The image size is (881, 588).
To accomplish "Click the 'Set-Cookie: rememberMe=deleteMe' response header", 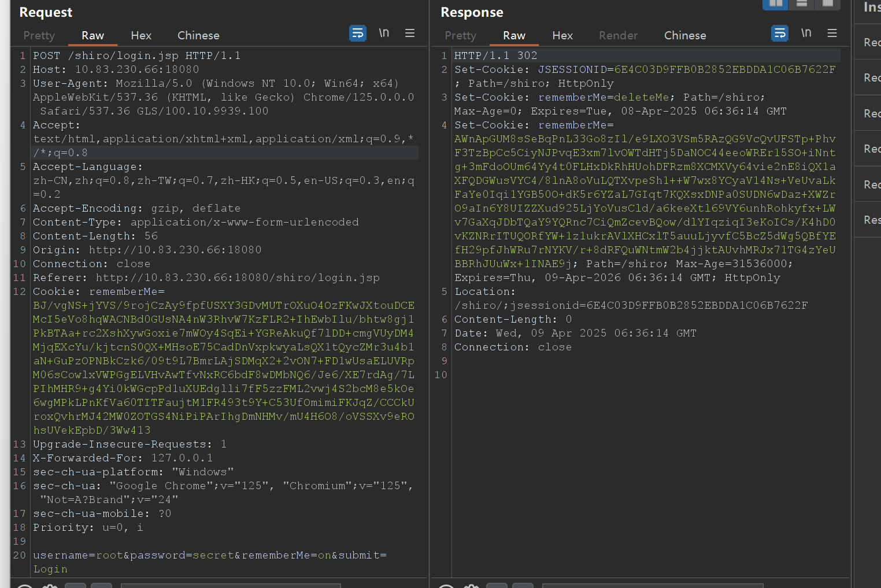I will click(x=609, y=97).
